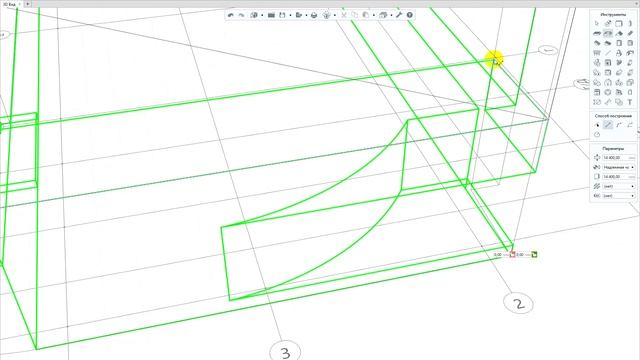The image size is (640, 360).
Task: Click the second 14 400.00 parameter field
Action: tap(619, 177)
